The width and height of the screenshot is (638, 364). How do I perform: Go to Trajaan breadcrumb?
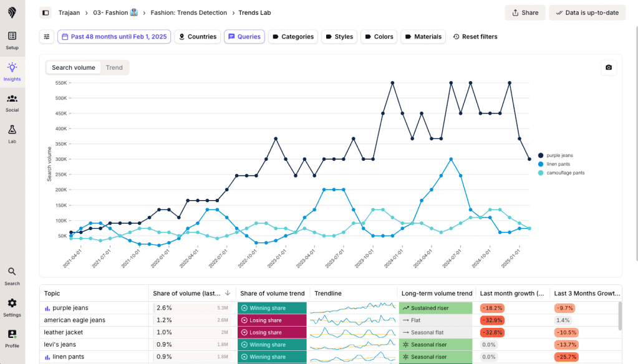point(69,12)
